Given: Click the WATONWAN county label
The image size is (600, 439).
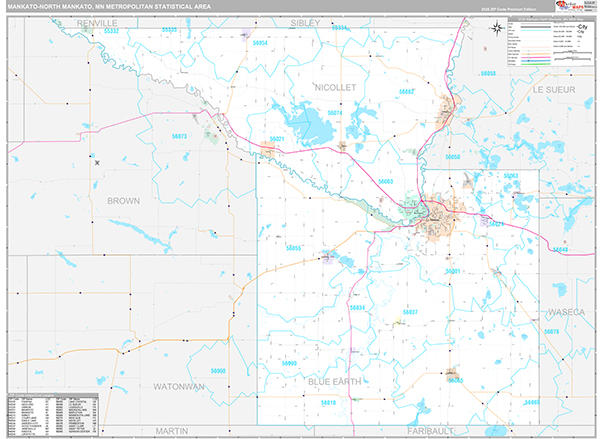Looking at the screenshot, I should (x=178, y=385).
